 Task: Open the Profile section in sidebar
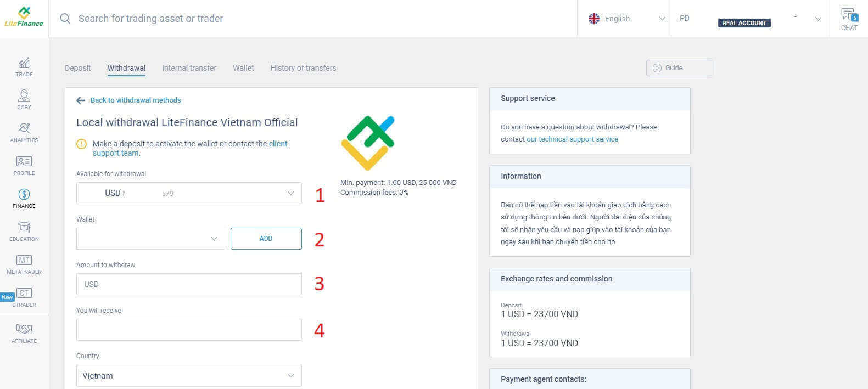[24, 166]
